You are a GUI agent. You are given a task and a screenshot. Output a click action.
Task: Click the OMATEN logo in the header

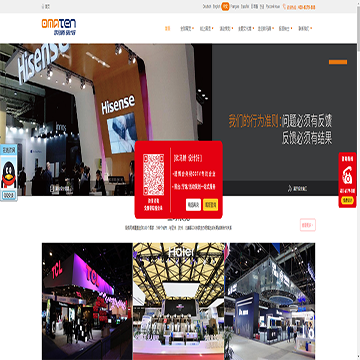click(x=59, y=27)
